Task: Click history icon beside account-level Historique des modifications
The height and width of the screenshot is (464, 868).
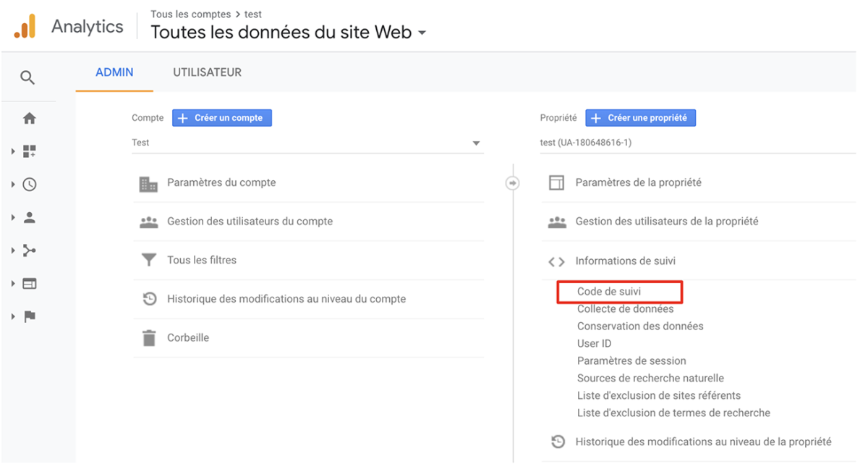Action: pyautogui.click(x=149, y=298)
